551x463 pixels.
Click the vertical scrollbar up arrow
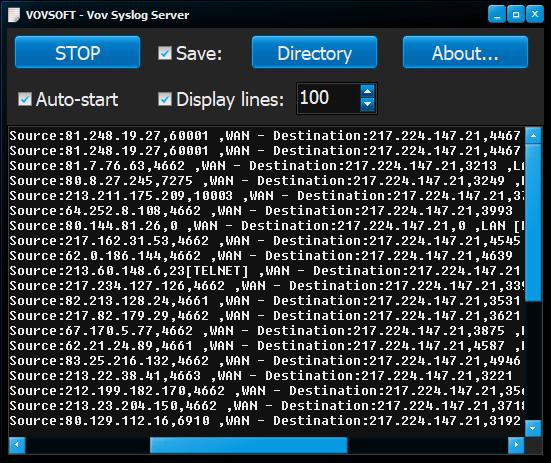click(x=533, y=136)
